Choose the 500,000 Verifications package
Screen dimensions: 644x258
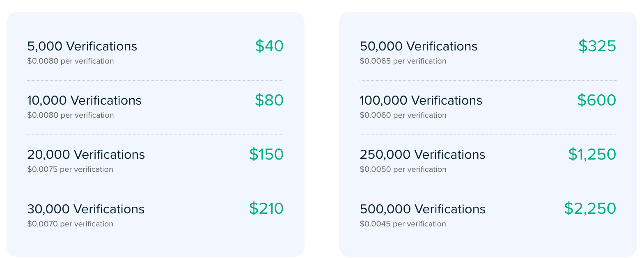(422, 209)
